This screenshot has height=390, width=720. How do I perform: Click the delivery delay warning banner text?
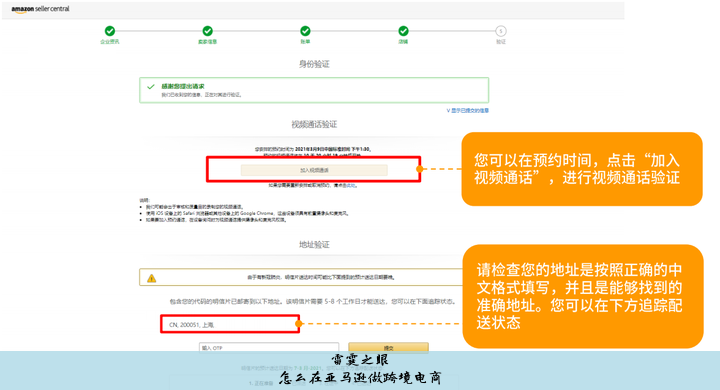click(321, 277)
